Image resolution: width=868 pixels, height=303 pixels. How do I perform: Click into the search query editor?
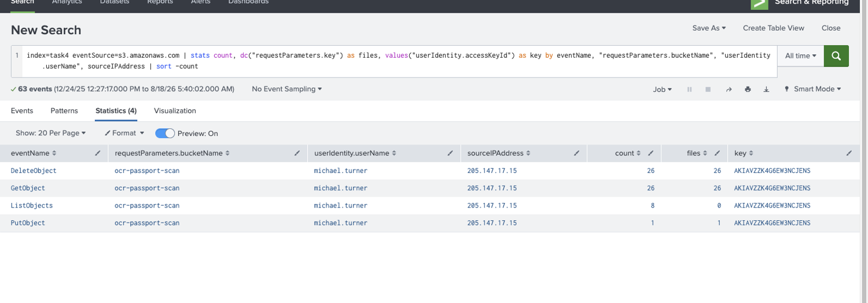[x=399, y=61]
